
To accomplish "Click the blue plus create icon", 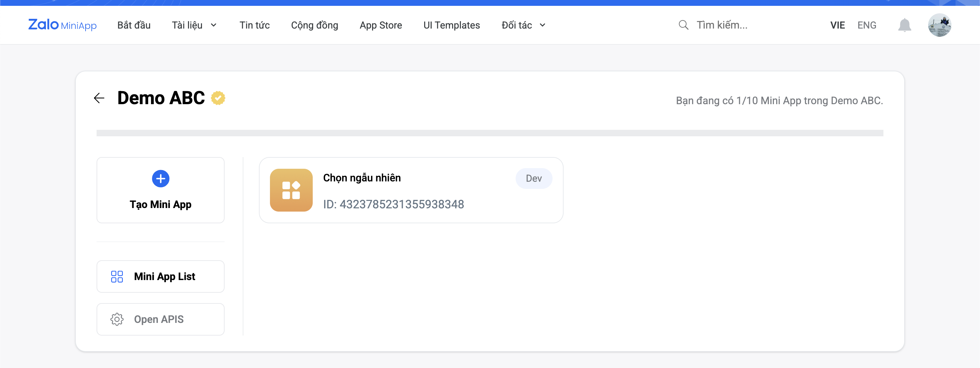I will (160, 179).
